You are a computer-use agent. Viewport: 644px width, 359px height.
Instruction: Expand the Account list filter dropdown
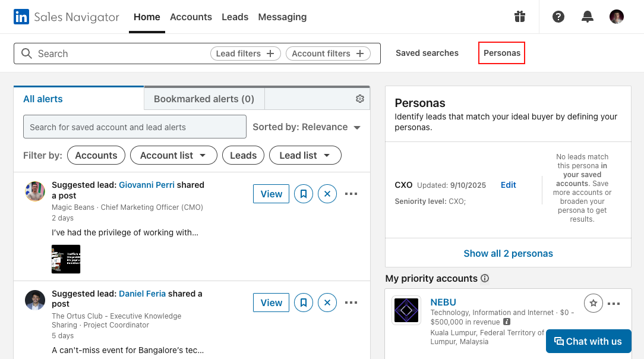pyautogui.click(x=173, y=155)
